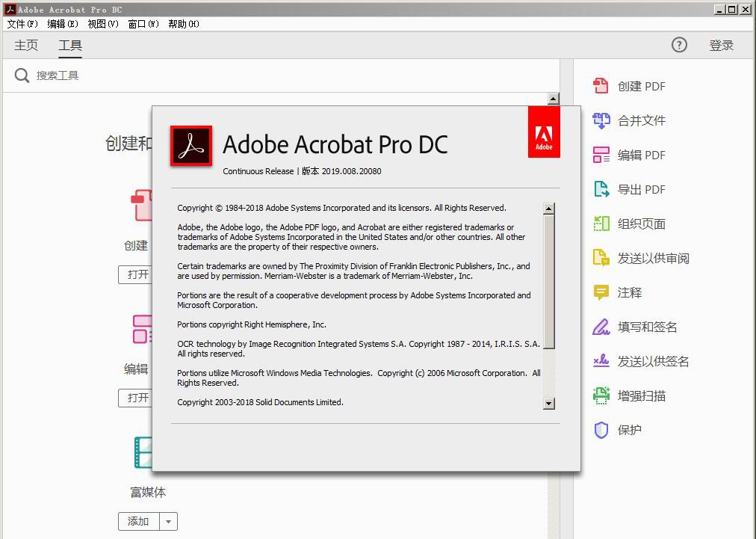Click 组织页面 label in sidebar
This screenshot has height=539, width=756.
pyautogui.click(x=641, y=224)
